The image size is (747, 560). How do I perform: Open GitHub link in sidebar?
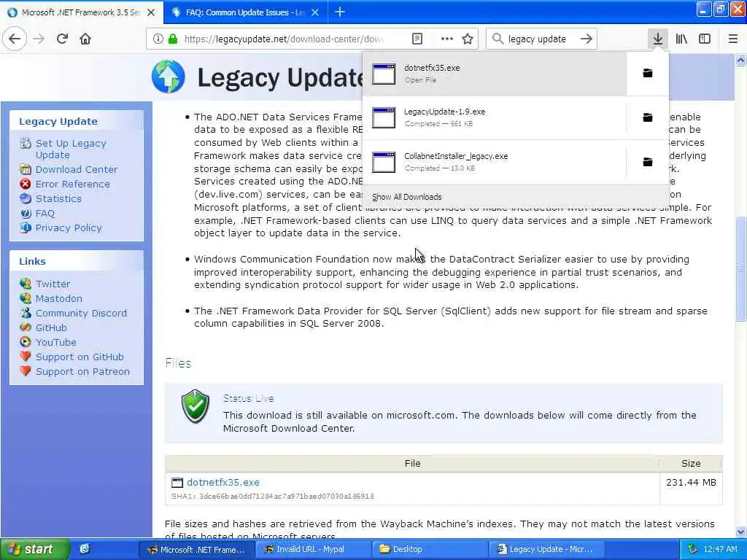[x=51, y=327]
